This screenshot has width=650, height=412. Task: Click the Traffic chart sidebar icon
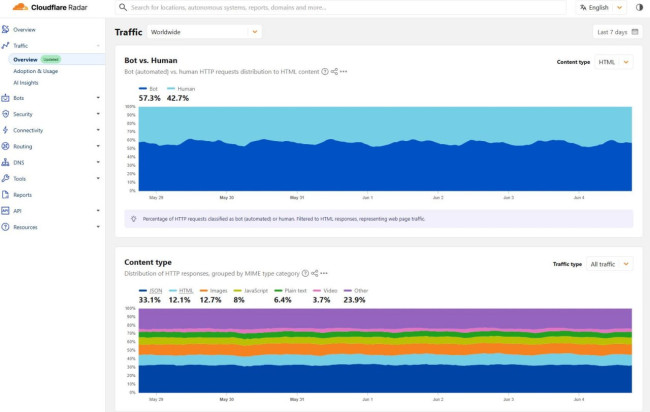pos(5,46)
